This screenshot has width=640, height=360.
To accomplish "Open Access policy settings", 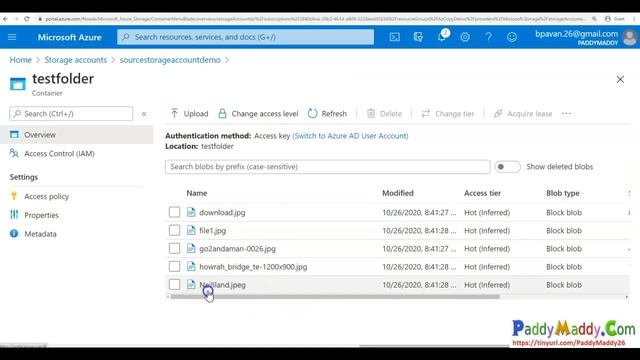I will pyautogui.click(x=47, y=196).
